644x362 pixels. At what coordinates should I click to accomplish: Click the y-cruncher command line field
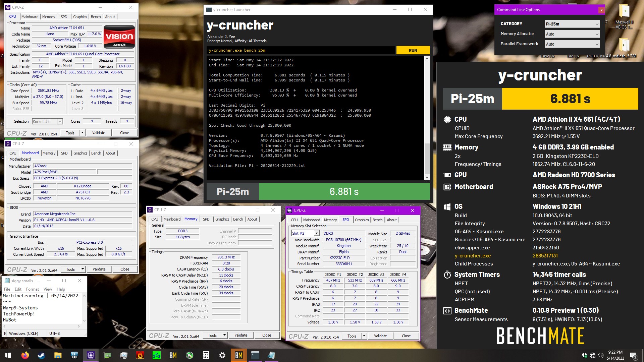[301, 50]
